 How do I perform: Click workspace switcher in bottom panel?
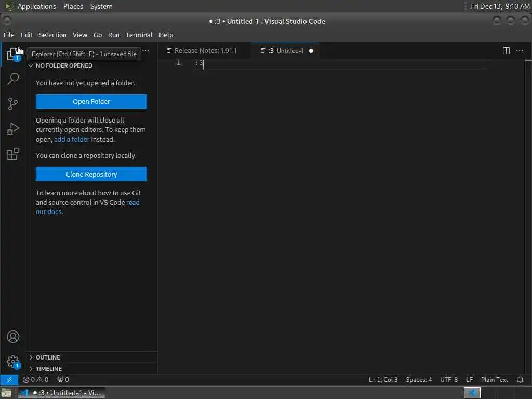pos(472,393)
